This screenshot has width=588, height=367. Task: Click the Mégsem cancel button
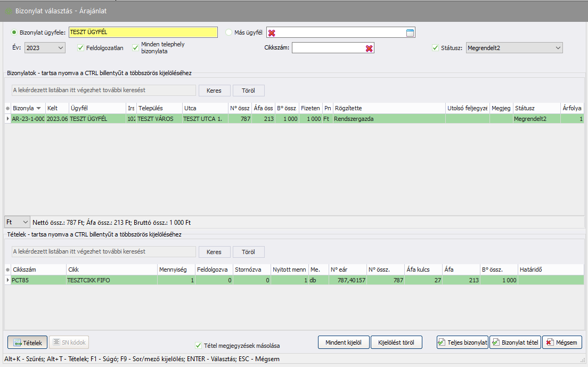point(562,342)
